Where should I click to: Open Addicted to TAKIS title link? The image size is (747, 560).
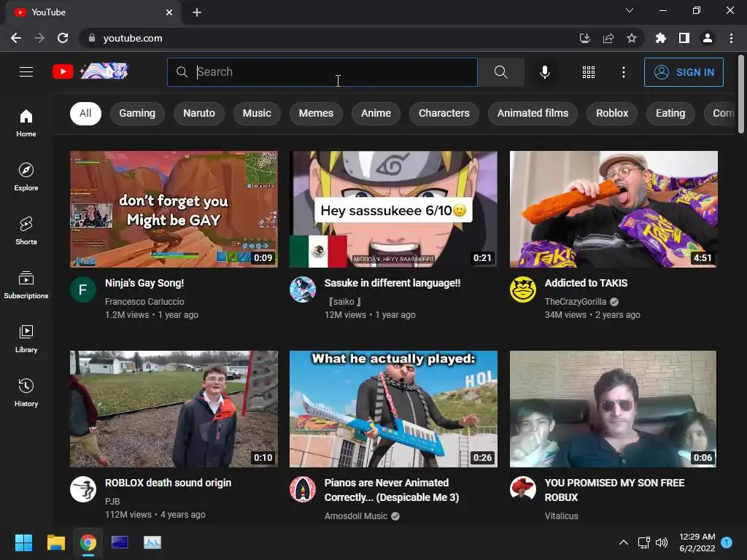click(586, 283)
